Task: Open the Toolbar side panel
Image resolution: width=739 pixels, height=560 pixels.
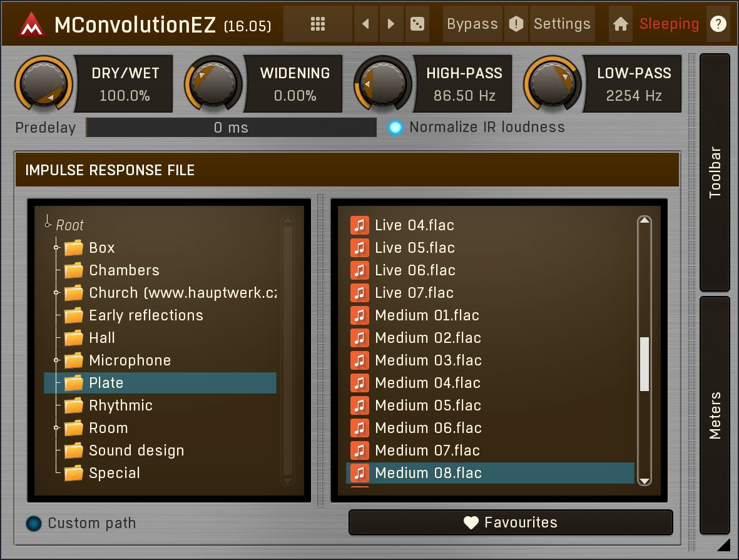Action: coord(715,172)
